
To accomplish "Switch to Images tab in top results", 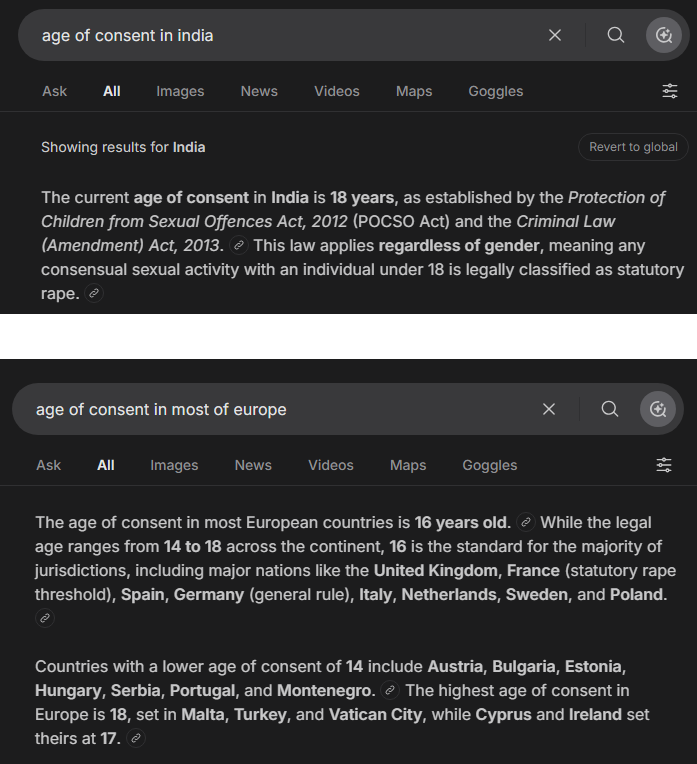I will (180, 91).
